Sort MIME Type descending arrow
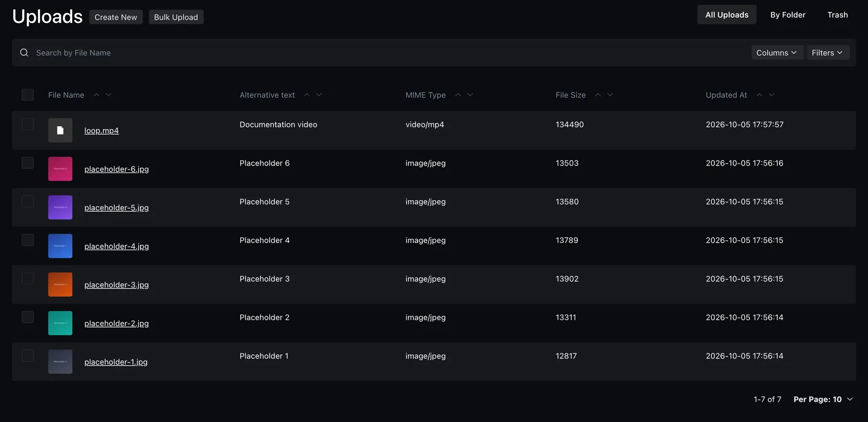This screenshot has width=868, height=422. [470, 95]
